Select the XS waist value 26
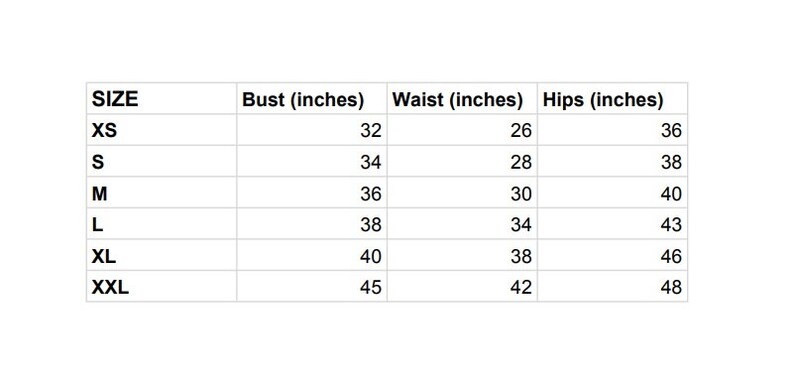The height and width of the screenshot is (389, 794). (x=521, y=131)
